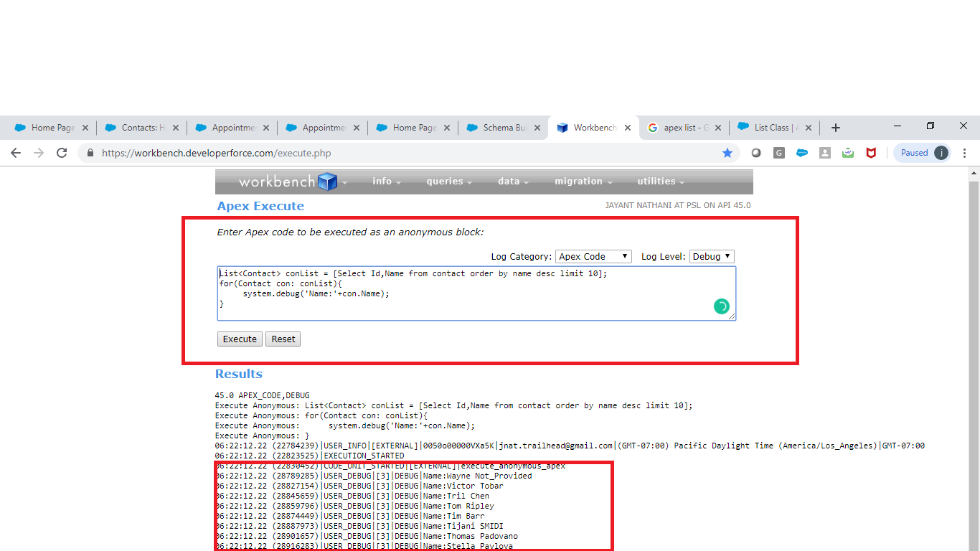980x551 pixels.
Task: Expand the workbench logo dropdown arrow
Action: pos(344,183)
